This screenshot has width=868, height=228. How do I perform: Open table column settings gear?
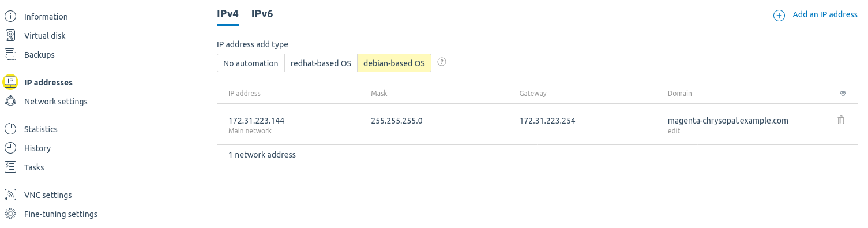tap(843, 93)
